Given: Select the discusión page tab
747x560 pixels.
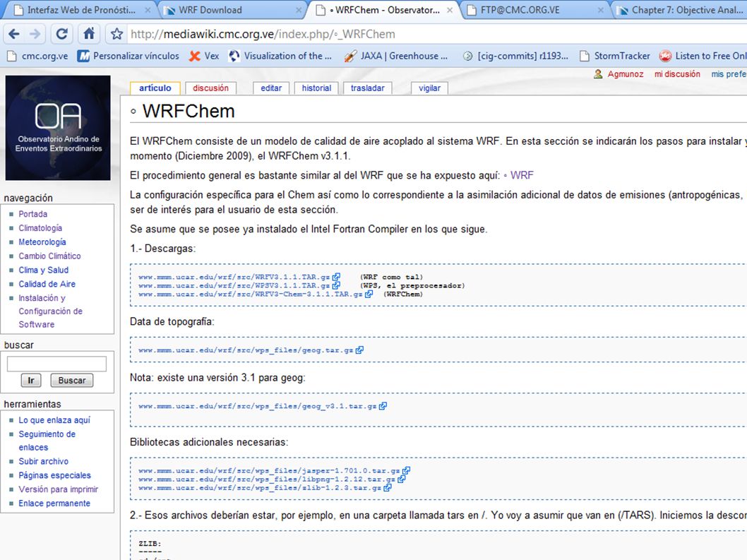Looking at the screenshot, I should [210, 88].
